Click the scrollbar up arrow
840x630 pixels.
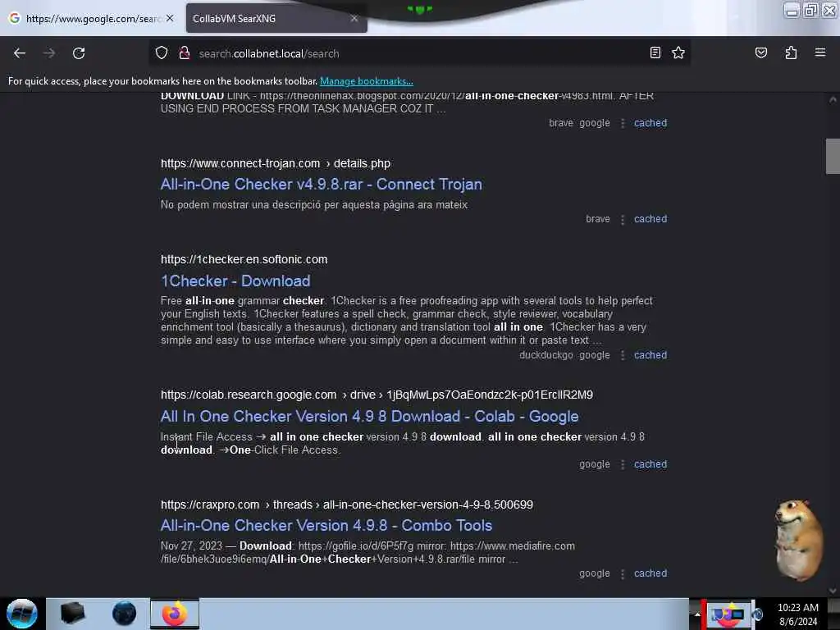tap(833, 99)
